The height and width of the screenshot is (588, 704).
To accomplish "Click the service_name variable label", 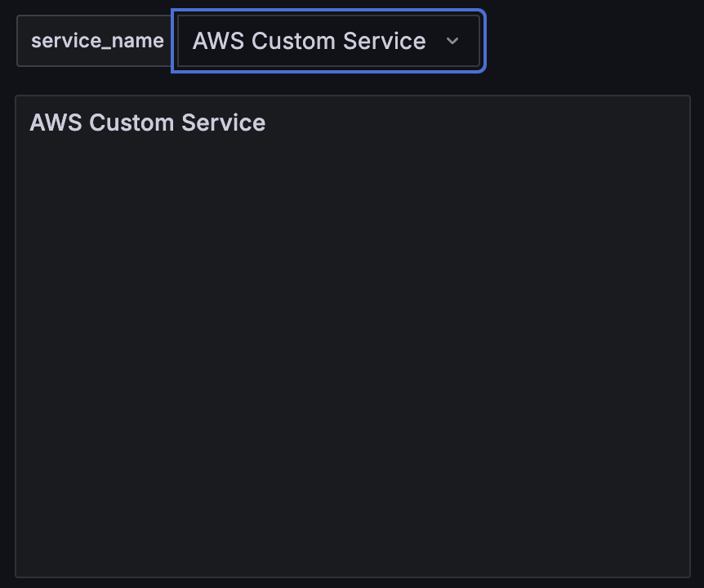I will click(x=97, y=41).
